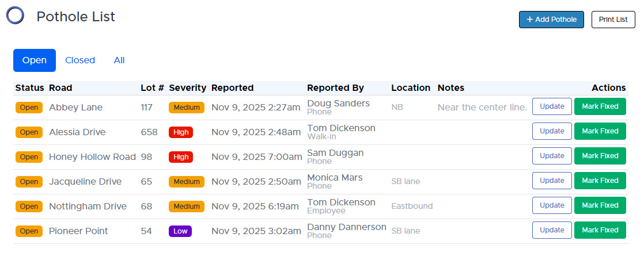644x260 pixels.
Task: Switch to the Closed tab
Action: coord(80,60)
